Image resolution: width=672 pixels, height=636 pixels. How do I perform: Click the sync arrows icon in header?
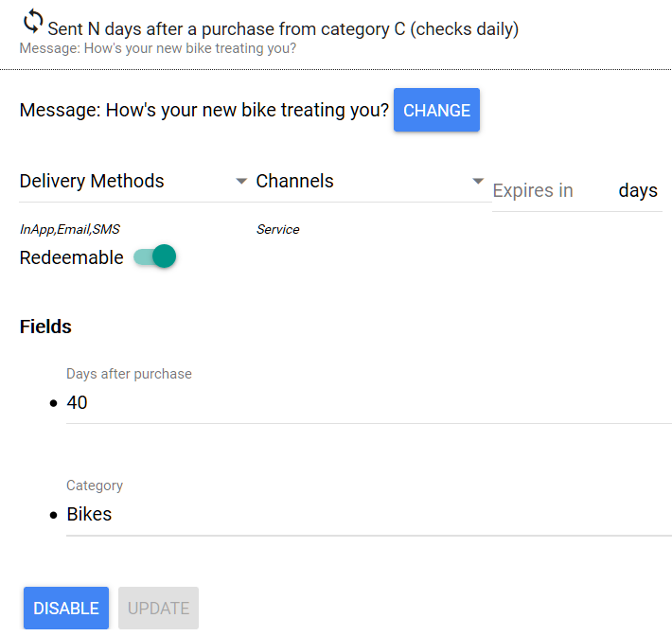pyautogui.click(x=33, y=21)
